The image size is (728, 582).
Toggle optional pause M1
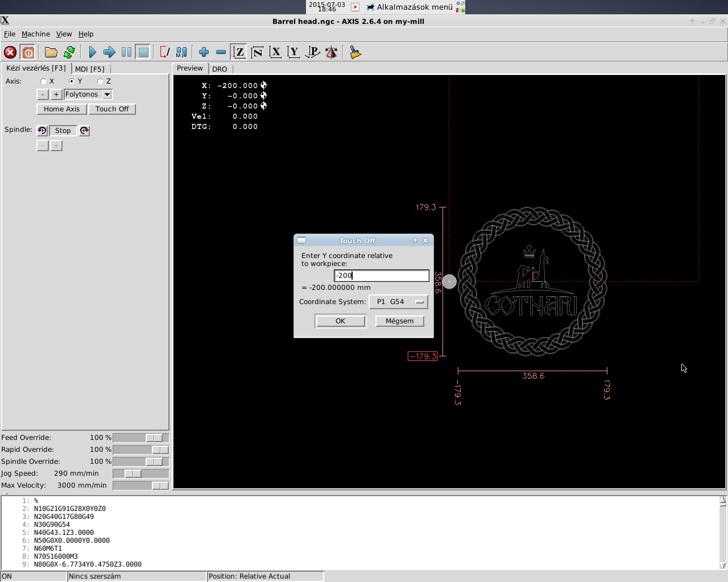(x=181, y=52)
